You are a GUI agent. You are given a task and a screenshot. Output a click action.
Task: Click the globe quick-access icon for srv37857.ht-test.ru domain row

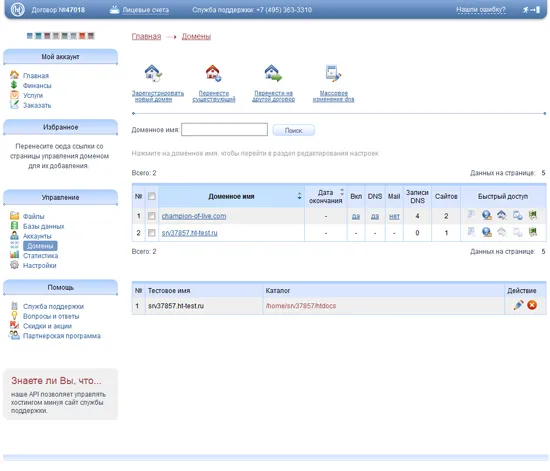pos(487,232)
